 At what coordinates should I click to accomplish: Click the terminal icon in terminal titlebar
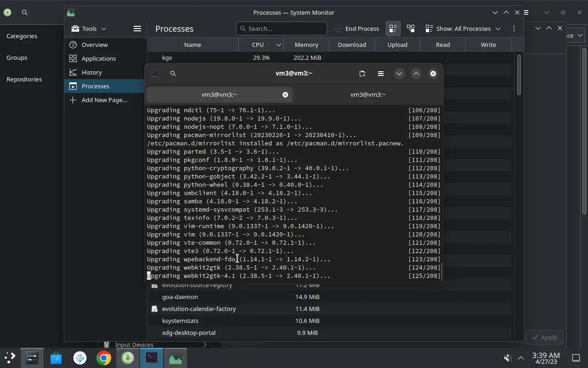[155, 74]
